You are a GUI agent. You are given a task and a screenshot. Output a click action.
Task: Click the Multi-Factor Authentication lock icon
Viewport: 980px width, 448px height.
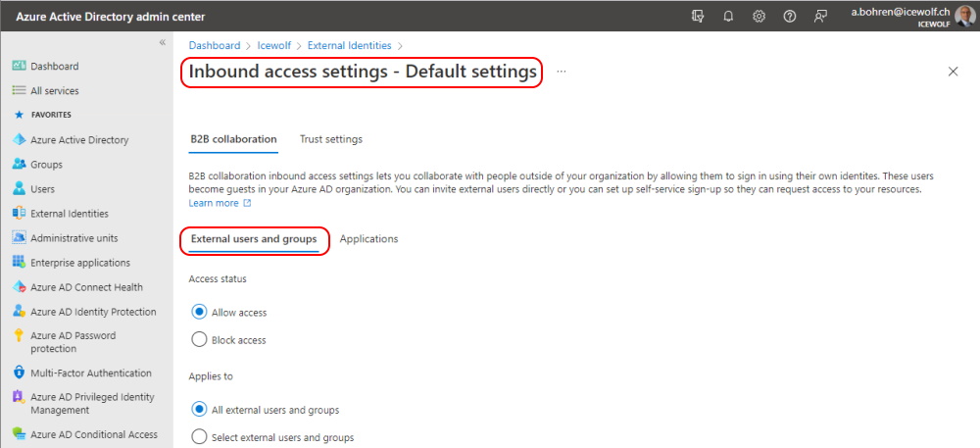pyautogui.click(x=19, y=373)
